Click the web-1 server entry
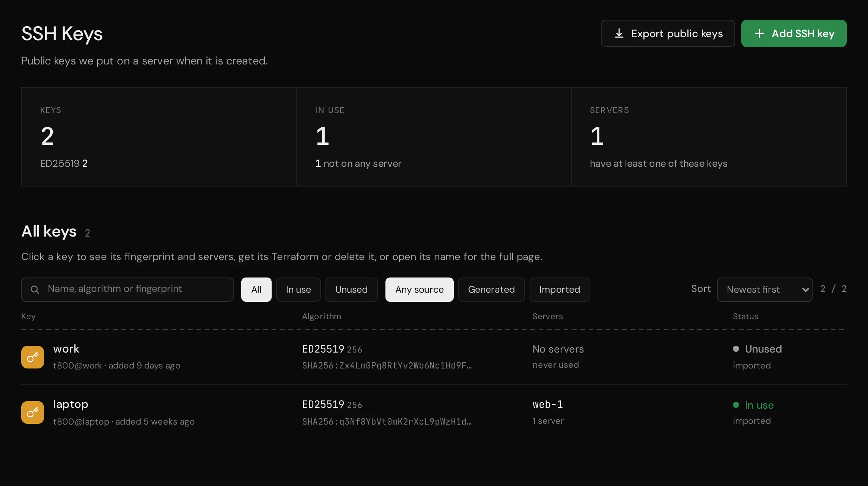The width and height of the screenshot is (868, 486). [x=548, y=404]
